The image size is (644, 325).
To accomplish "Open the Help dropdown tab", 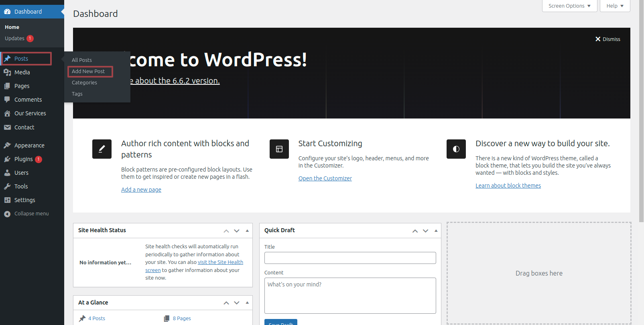I will [x=615, y=6].
